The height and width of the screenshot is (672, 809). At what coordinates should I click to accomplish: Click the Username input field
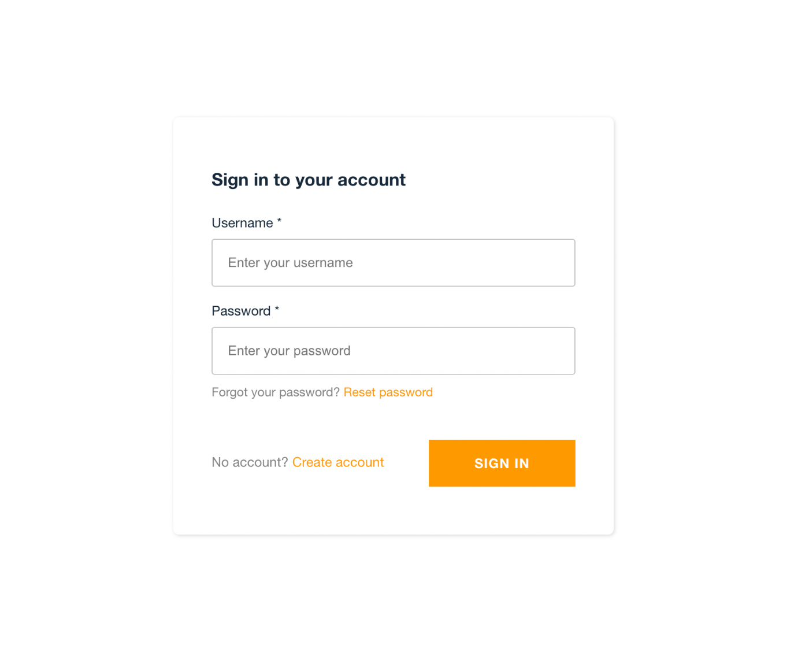(393, 263)
